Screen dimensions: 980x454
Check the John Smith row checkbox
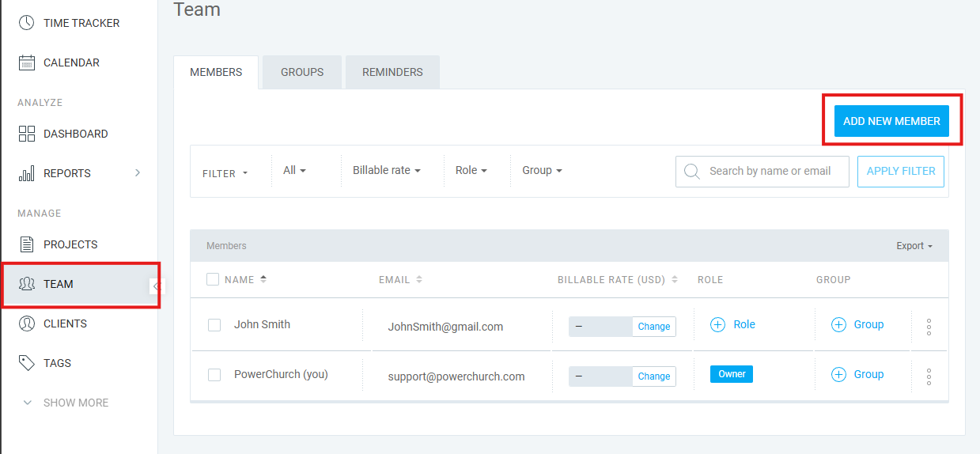click(x=214, y=325)
